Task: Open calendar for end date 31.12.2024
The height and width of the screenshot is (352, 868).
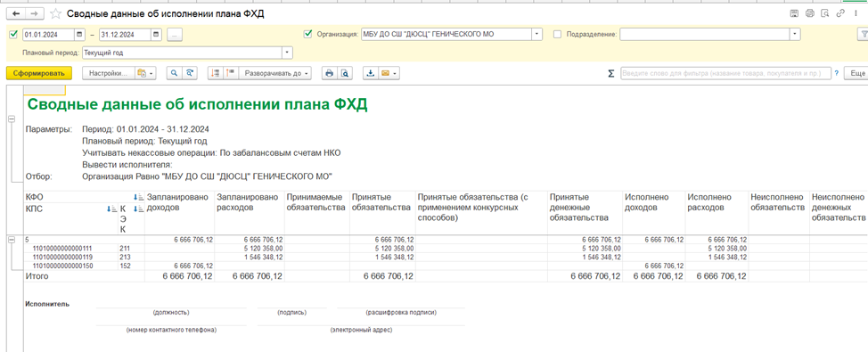Action: click(x=157, y=35)
